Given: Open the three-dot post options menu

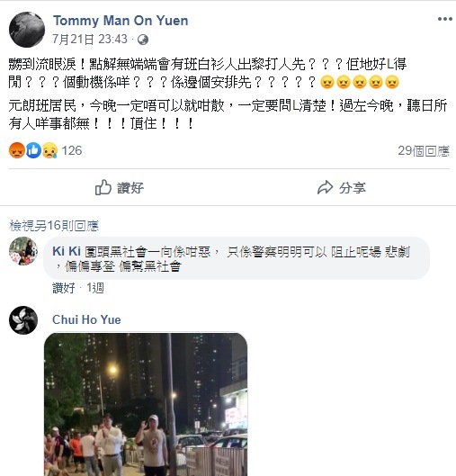Looking at the screenshot, I should [445, 19].
